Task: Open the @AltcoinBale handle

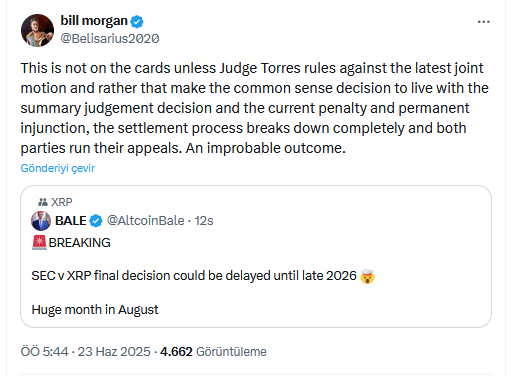Action: click(145, 221)
